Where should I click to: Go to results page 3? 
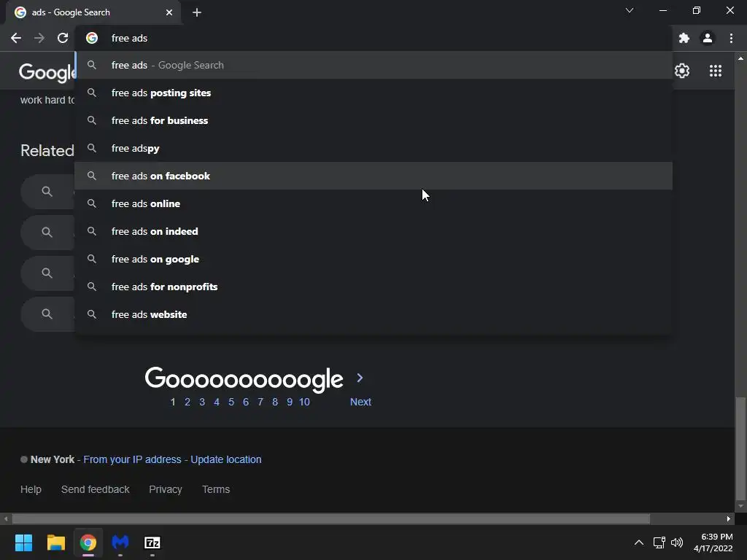point(202,402)
